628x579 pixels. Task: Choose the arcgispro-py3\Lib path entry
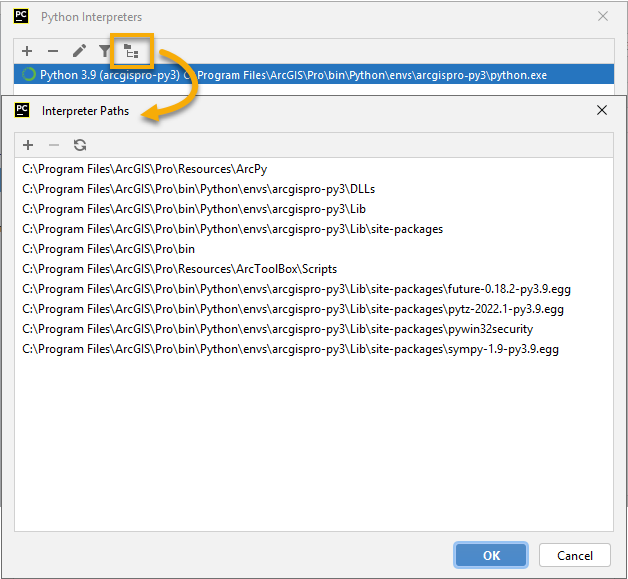194,209
